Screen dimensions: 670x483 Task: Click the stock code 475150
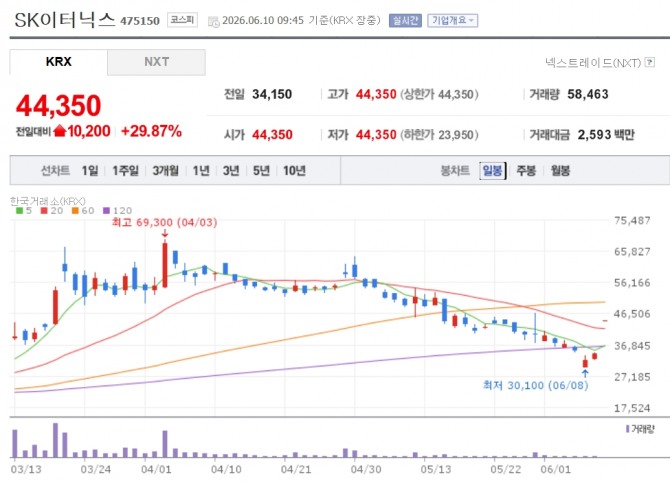tap(140, 21)
